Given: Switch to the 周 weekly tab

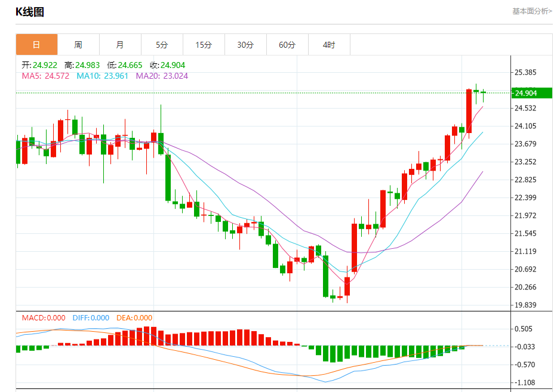Looking at the screenshot, I should (x=78, y=45).
